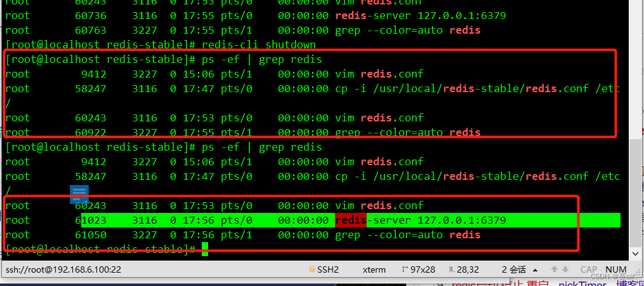Click the CAP indicator in status bar

point(589,269)
